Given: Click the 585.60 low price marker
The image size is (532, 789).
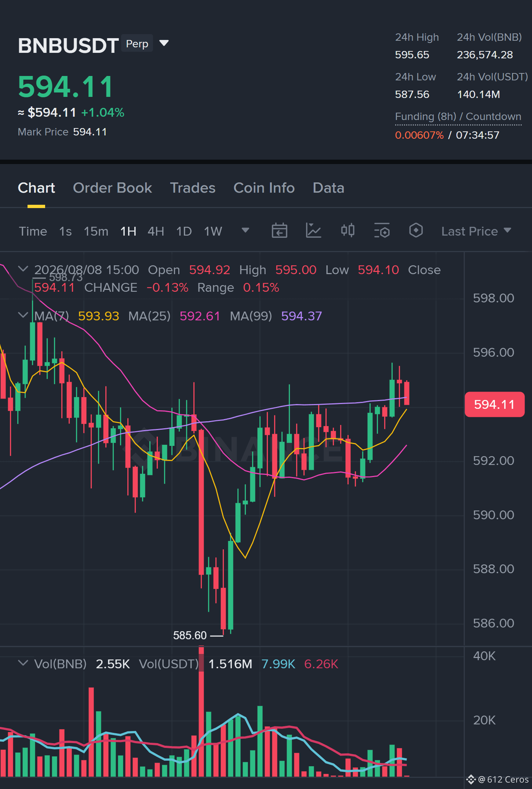Looking at the screenshot, I should click(190, 635).
